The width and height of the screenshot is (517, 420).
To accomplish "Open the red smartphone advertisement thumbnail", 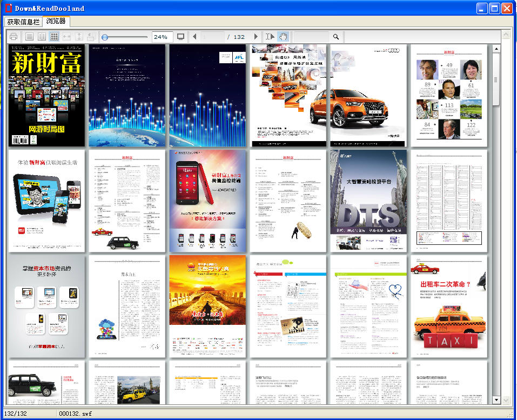I will tap(207, 201).
